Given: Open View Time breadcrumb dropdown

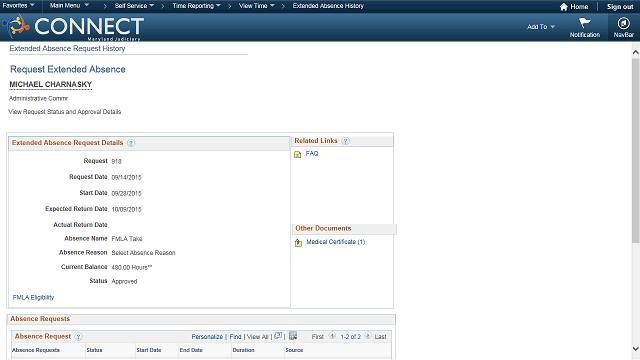Looking at the screenshot, I should (257, 6).
